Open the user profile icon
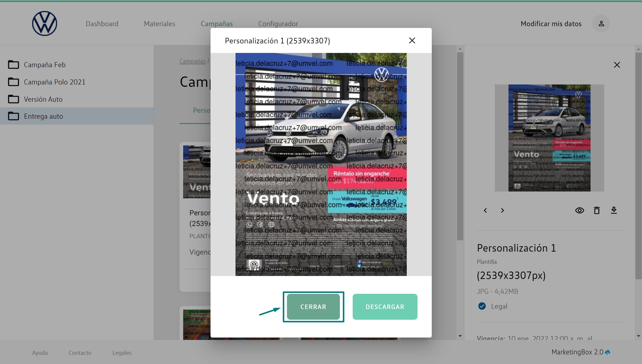This screenshot has height=364, width=642. (601, 23)
